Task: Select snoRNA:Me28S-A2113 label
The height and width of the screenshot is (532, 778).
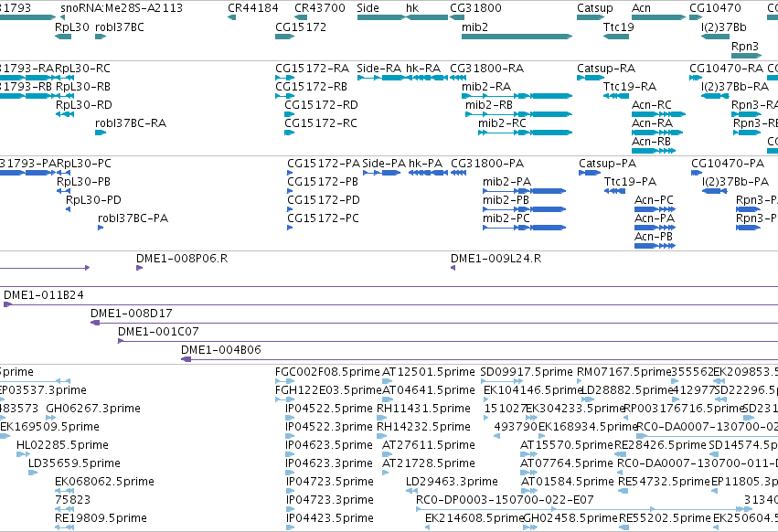Action: coord(122,8)
